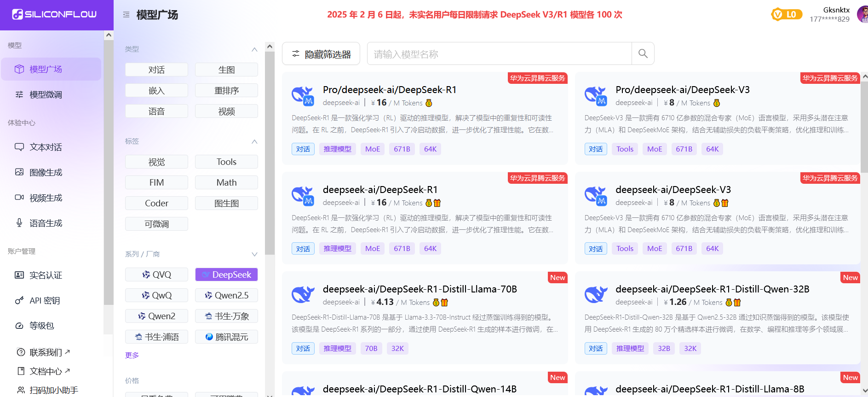Click the money bag icon on Pro/DeepSeek-R1 price
The height and width of the screenshot is (397, 868).
[429, 103]
